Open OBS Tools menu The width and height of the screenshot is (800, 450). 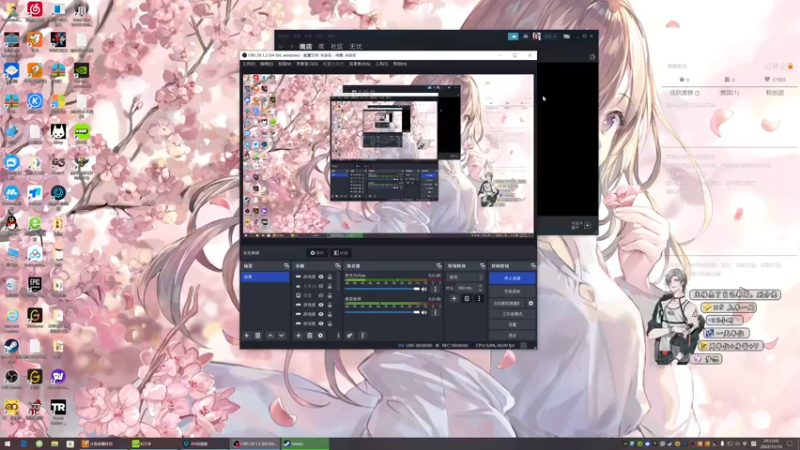click(x=382, y=64)
